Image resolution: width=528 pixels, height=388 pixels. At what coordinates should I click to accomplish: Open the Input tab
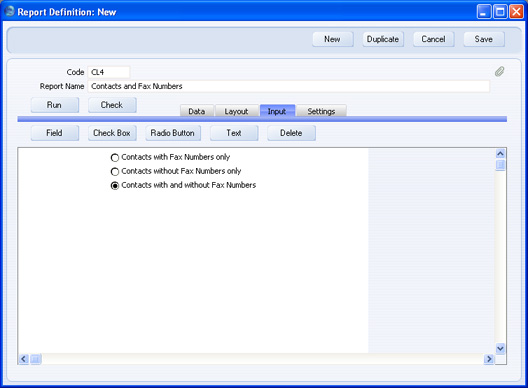(x=277, y=111)
